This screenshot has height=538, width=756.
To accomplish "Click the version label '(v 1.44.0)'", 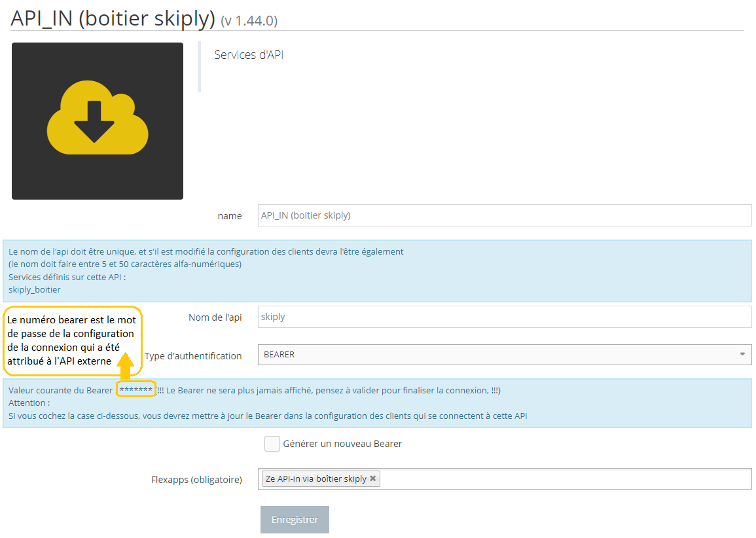I will tap(249, 20).
